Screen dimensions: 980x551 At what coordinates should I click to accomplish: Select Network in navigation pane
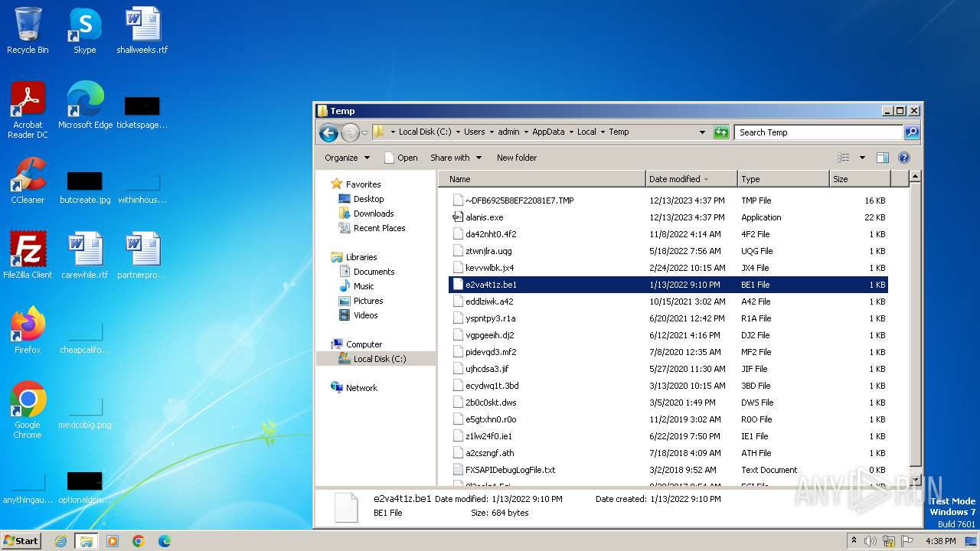coord(354,388)
